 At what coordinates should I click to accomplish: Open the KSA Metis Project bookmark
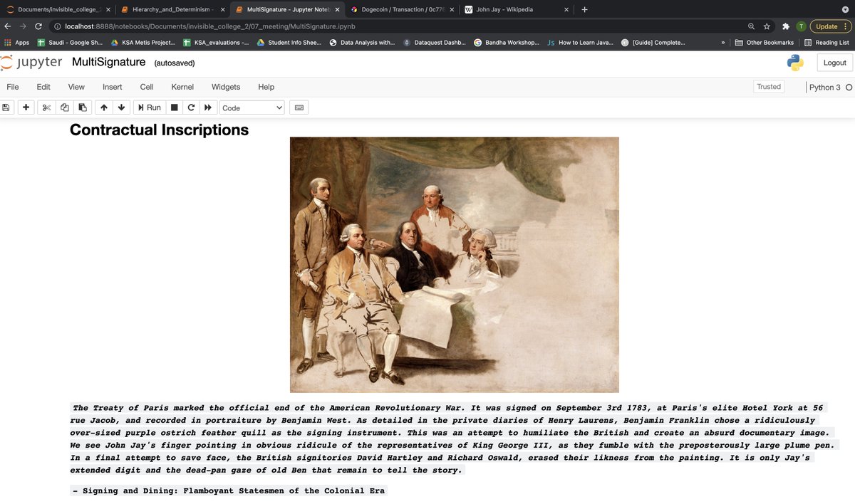[x=143, y=43]
